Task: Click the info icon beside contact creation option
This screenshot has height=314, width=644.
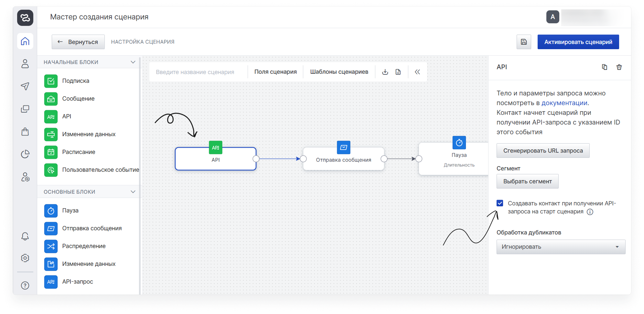Action: 590,212
